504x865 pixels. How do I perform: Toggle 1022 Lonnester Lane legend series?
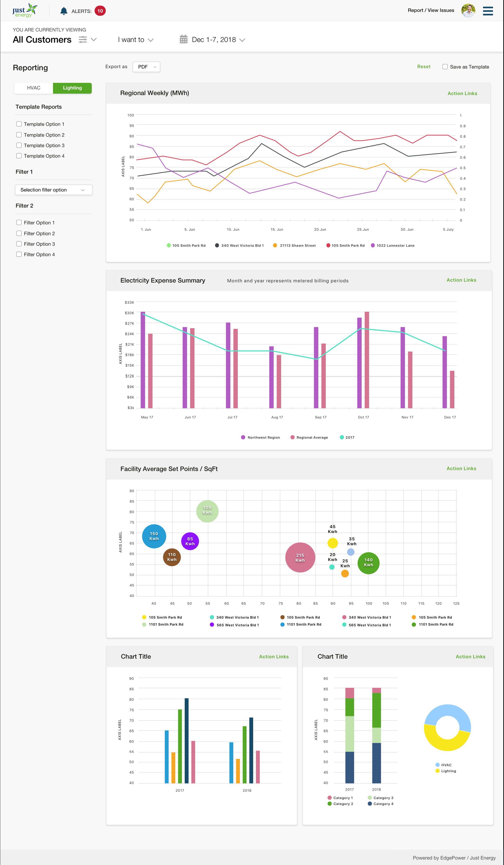coord(392,245)
